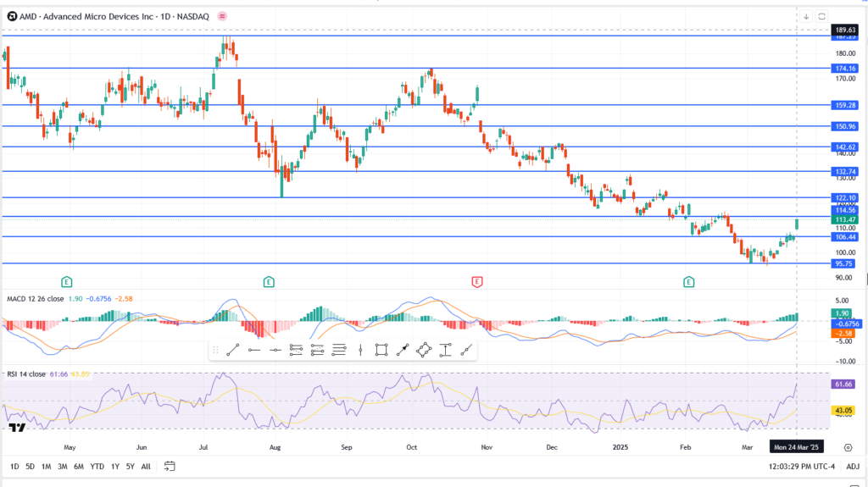Select the trend line drawing tool
Image resolution: width=868 pixels, height=487 pixels.
[x=233, y=350]
